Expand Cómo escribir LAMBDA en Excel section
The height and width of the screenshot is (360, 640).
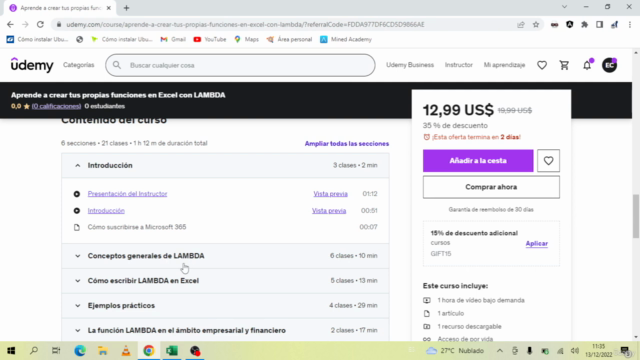pos(225,281)
